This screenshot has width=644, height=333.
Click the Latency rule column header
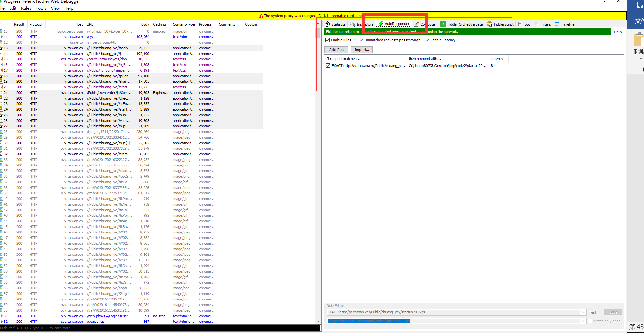(x=498, y=59)
